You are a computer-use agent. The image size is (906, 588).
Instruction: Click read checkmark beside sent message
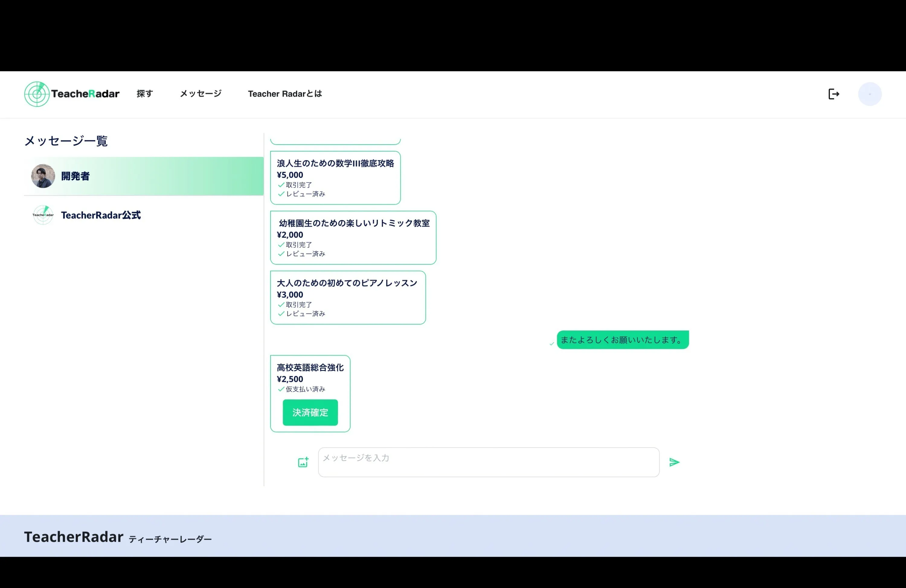click(551, 344)
